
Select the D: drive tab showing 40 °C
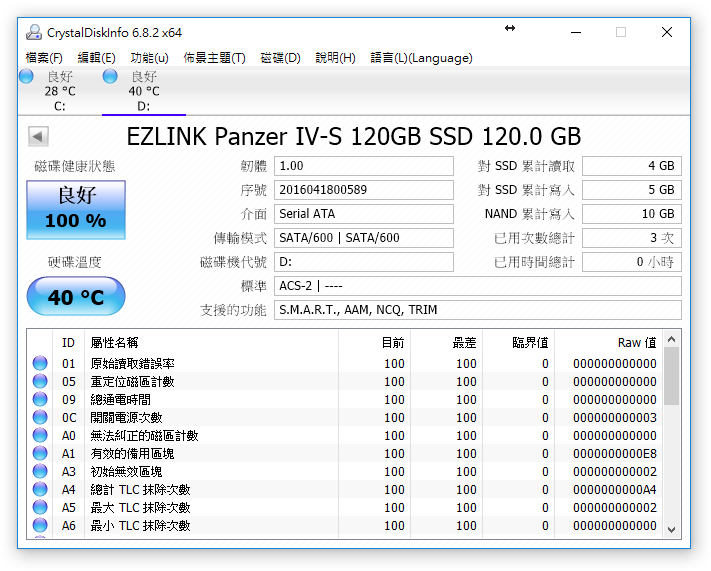(x=144, y=91)
